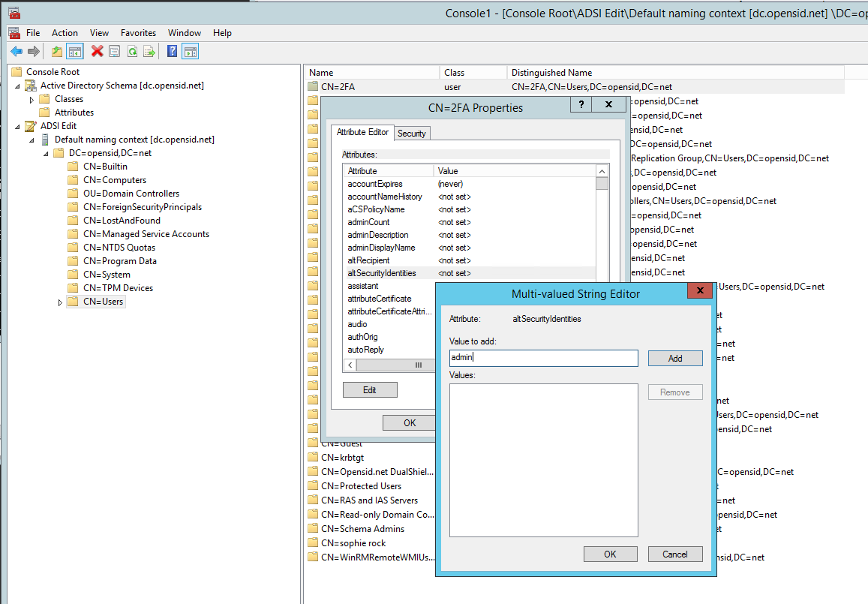Click the Value to add text field
The image size is (868, 604).
tap(543, 359)
